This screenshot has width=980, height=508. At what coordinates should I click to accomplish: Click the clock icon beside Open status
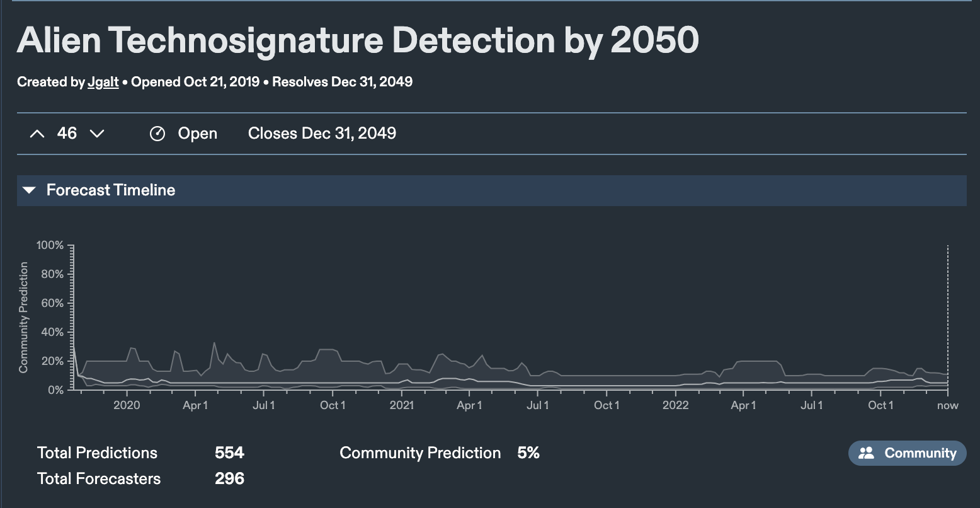tap(157, 134)
